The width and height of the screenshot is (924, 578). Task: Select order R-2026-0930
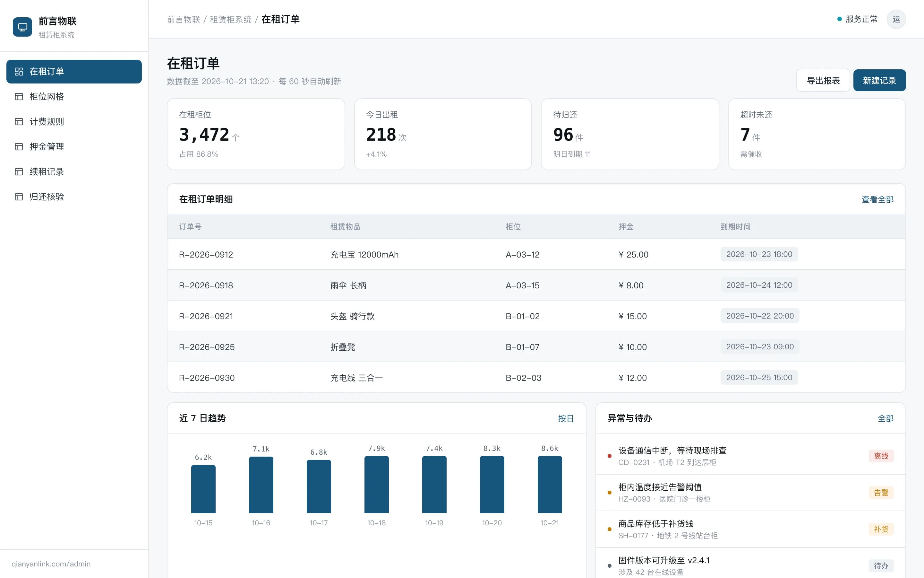[x=536, y=378]
